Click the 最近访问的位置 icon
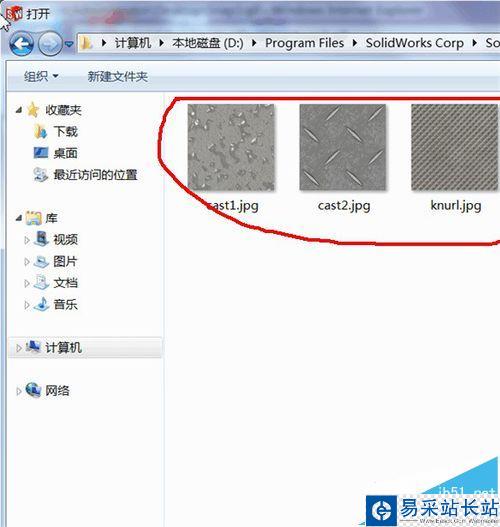 (41, 174)
